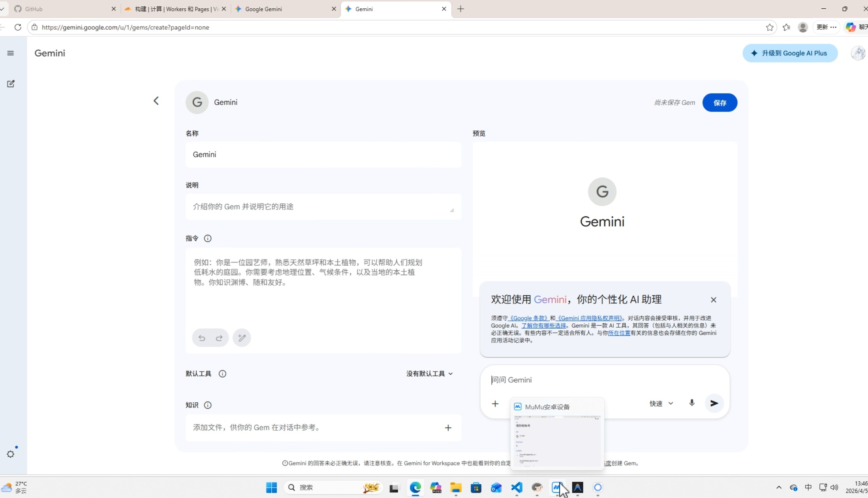Image resolution: width=868 pixels, height=498 pixels.
Task: Expand the 没有默认工具 dropdown
Action: click(429, 373)
